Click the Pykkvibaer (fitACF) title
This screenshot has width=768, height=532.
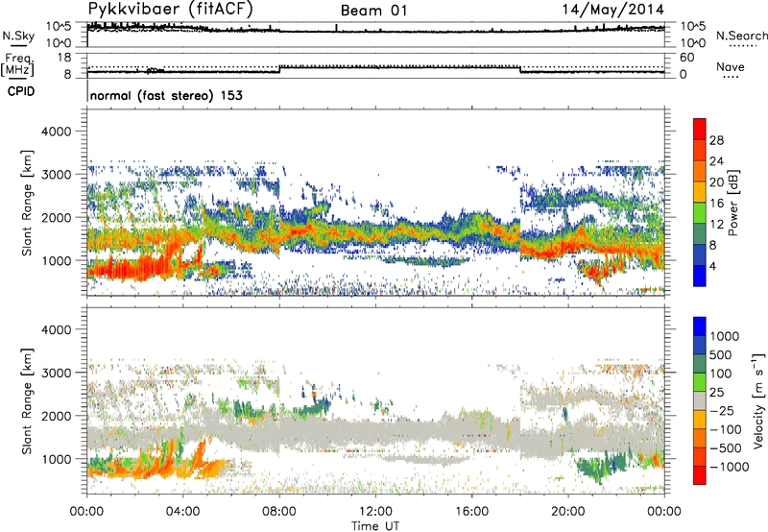[170, 9]
